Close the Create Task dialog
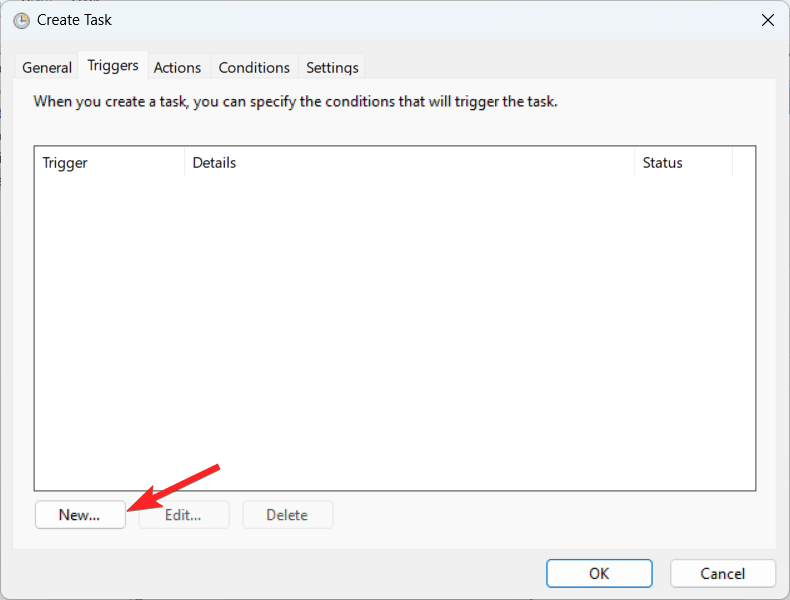Viewport: 790px width, 600px height. 768,20
